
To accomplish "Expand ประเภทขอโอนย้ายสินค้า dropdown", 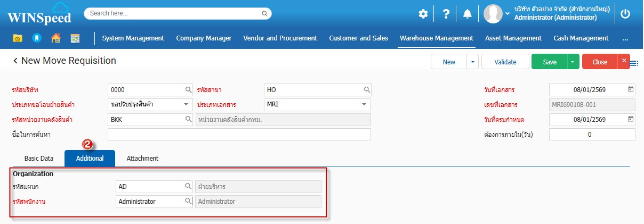I will (x=186, y=104).
